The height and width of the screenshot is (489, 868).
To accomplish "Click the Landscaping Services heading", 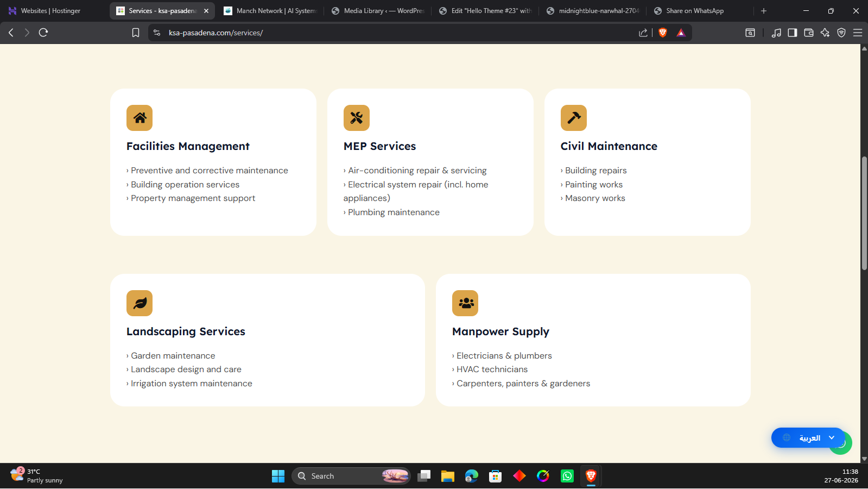I will point(186,331).
